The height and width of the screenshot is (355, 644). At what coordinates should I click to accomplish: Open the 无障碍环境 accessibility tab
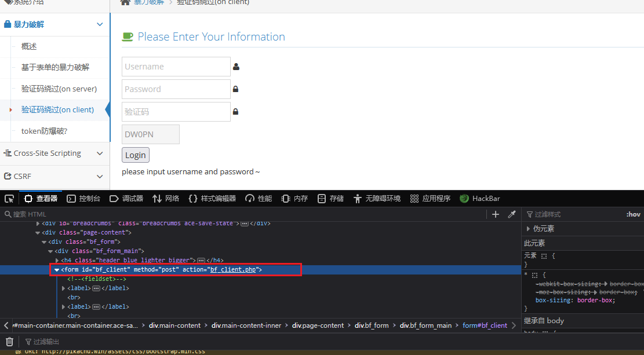tap(377, 199)
